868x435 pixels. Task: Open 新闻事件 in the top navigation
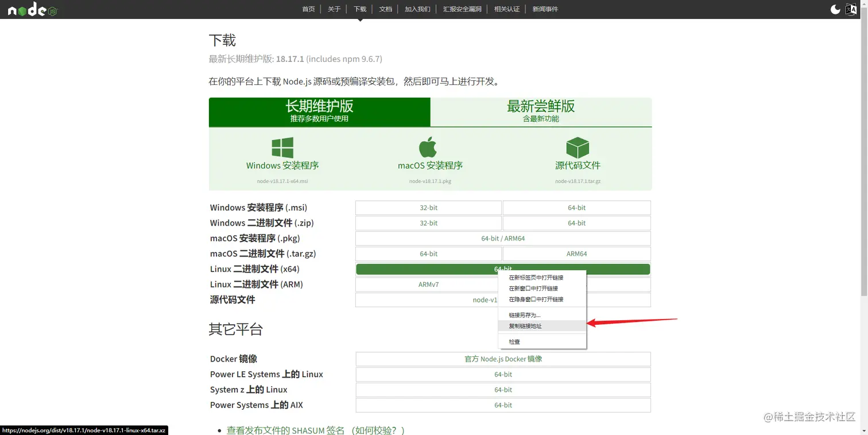point(545,9)
